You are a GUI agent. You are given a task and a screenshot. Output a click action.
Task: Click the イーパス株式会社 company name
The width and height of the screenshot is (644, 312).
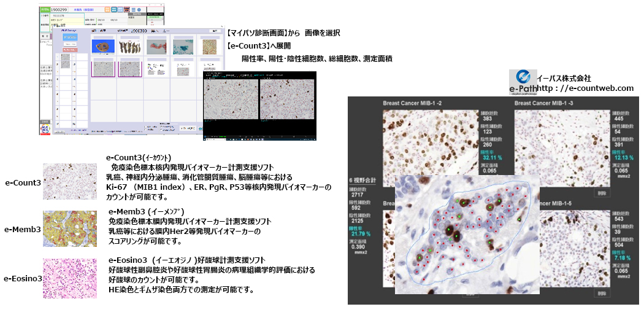click(564, 79)
